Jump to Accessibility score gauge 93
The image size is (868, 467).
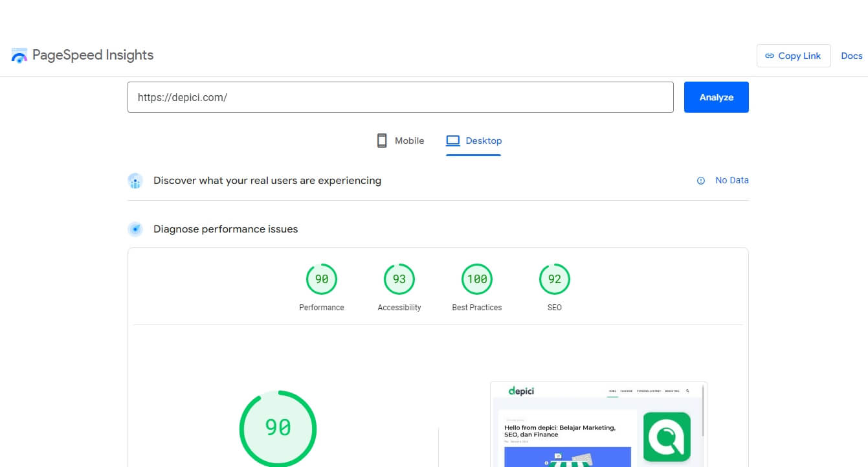point(399,279)
